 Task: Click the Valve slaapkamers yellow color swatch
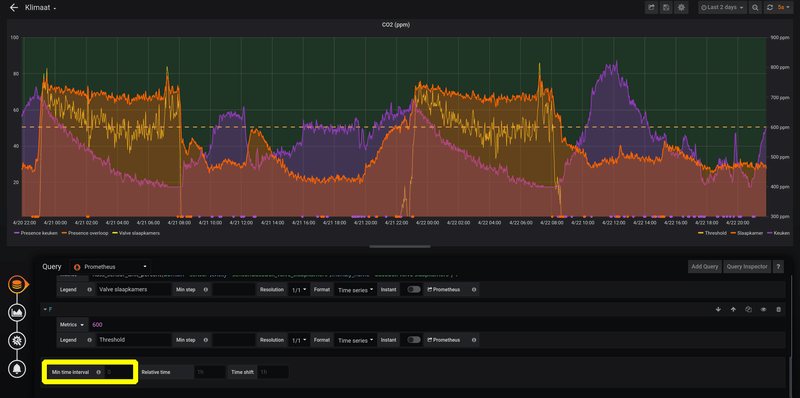pyautogui.click(x=114, y=233)
